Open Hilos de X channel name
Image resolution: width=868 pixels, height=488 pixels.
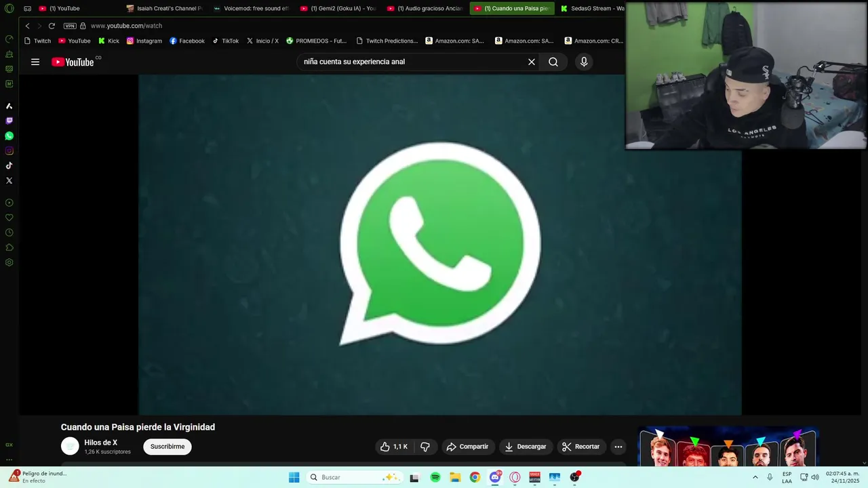pos(100,443)
